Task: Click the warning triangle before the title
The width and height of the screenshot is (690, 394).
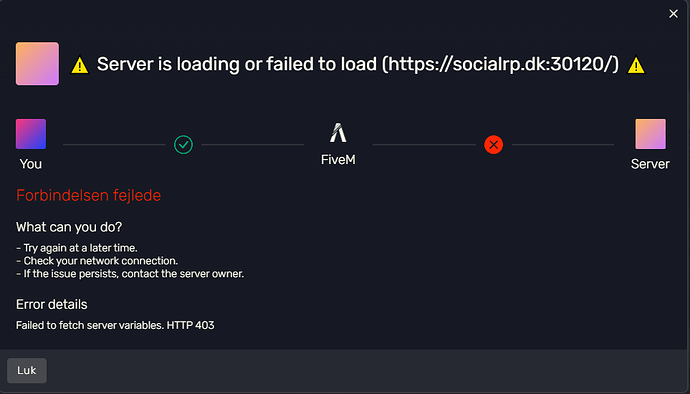Action: (80, 65)
